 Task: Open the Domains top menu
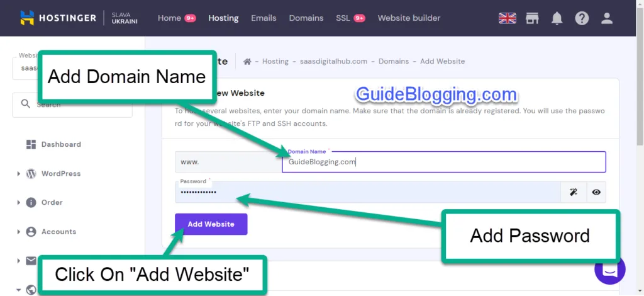tap(306, 18)
